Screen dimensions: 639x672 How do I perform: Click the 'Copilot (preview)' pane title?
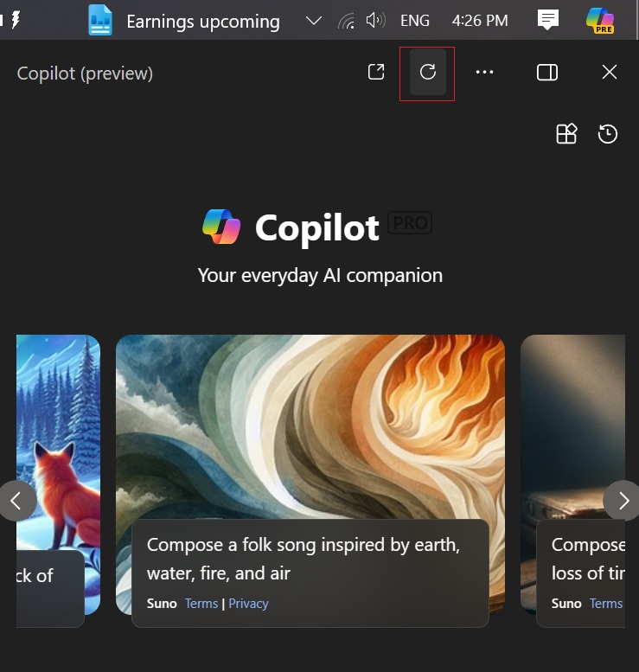point(85,74)
